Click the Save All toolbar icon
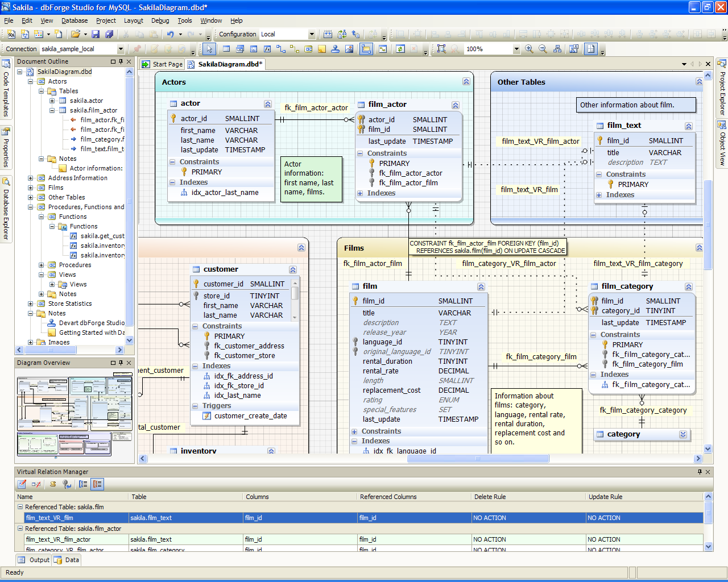 coord(109,34)
